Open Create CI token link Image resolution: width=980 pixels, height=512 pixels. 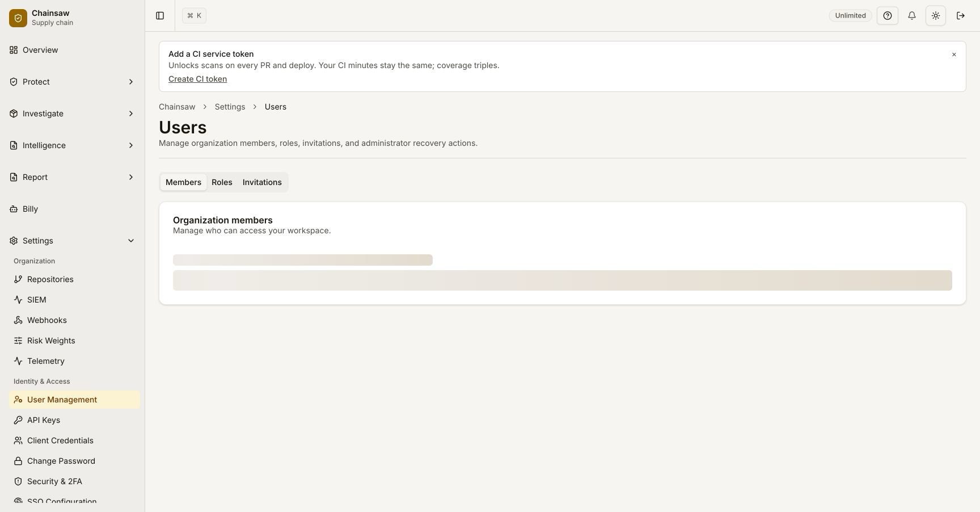[x=197, y=79]
